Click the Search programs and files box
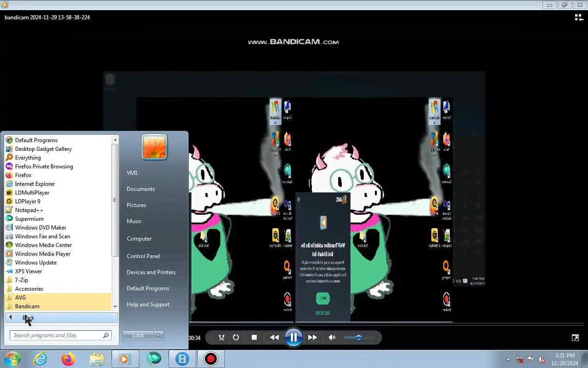 60,335
